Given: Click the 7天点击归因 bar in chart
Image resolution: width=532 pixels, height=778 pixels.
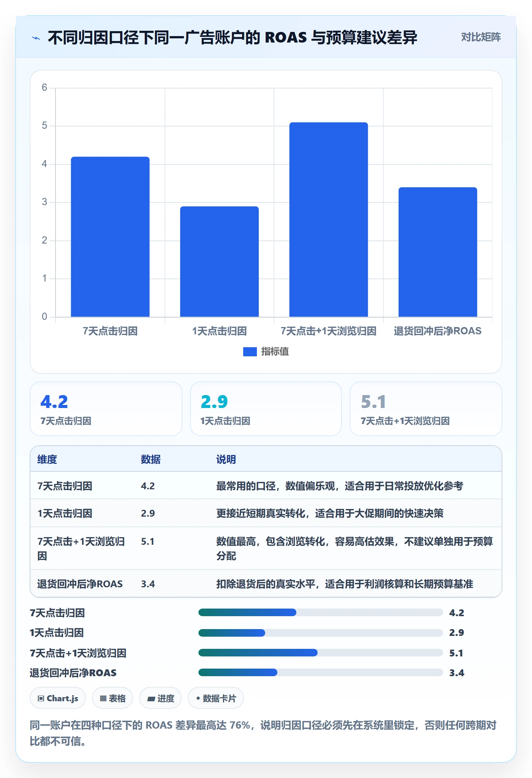Looking at the screenshot, I should 110,237.
